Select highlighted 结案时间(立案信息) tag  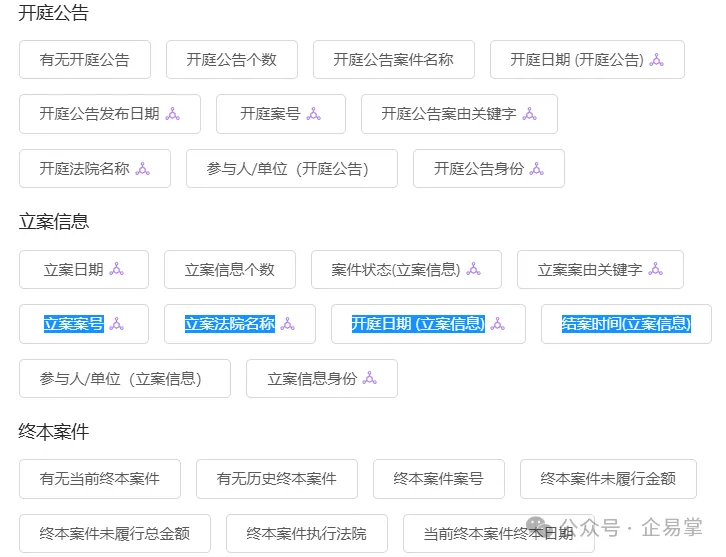(626, 324)
